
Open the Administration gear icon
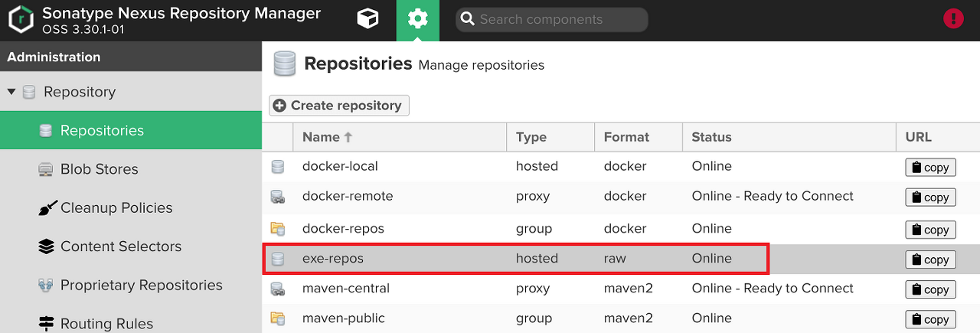pos(418,20)
